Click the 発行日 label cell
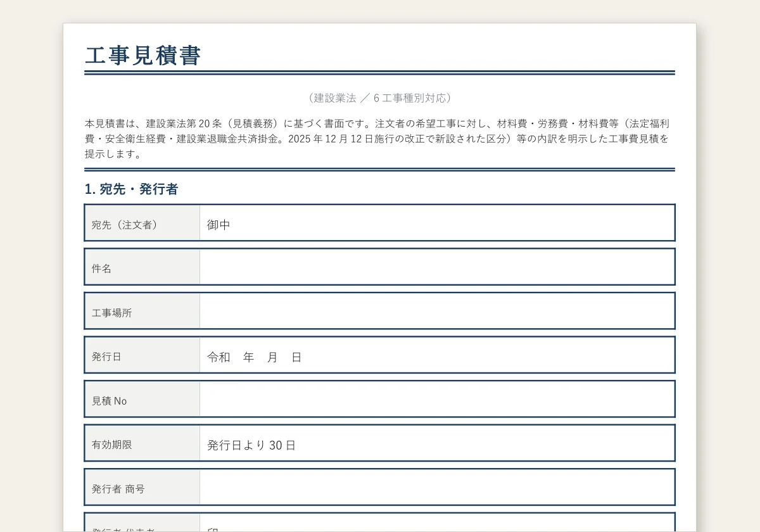This screenshot has width=760, height=532. [142, 355]
